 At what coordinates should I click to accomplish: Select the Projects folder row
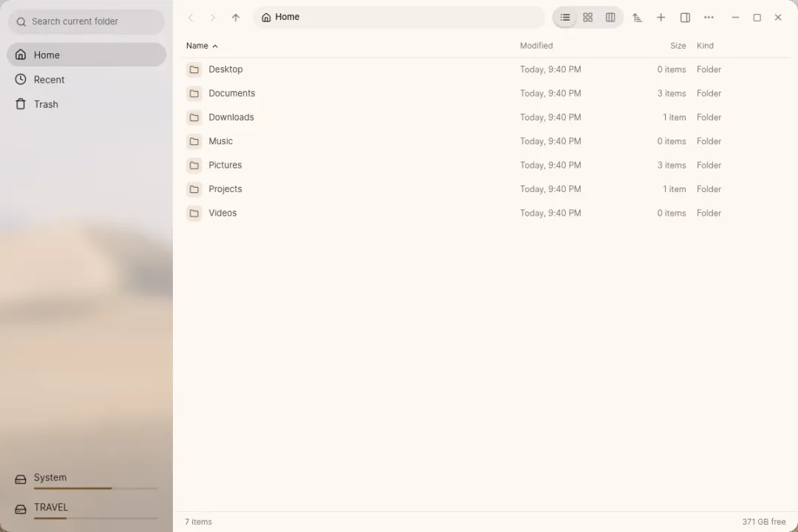click(x=485, y=189)
